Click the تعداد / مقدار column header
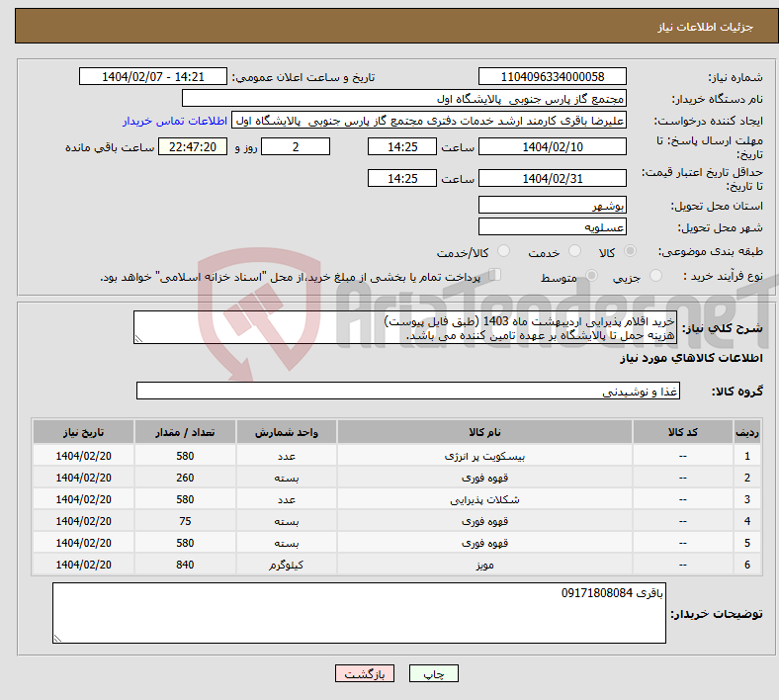This screenshot has width=779, height=700. [185, 432]
